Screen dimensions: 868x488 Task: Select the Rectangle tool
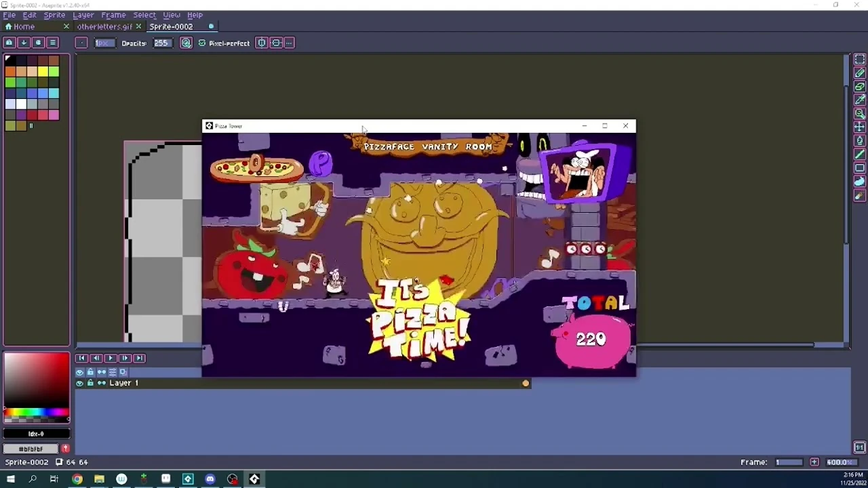860,168
